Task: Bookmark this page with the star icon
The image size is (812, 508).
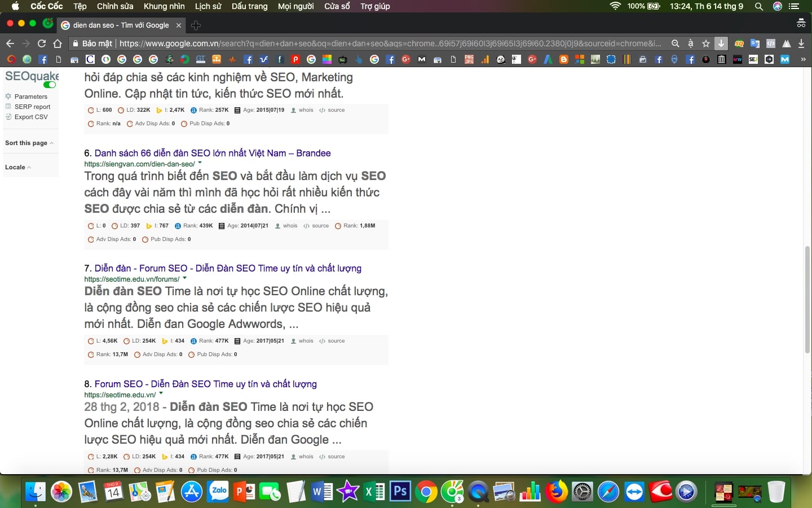Action: (705, 43)
